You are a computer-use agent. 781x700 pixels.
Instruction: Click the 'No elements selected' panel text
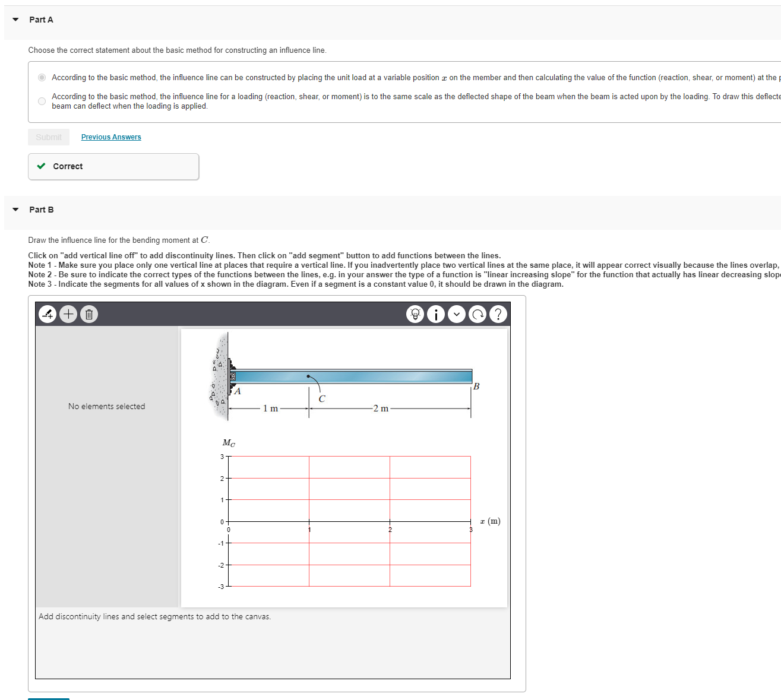pyautogui.click(x=106, y=406)
